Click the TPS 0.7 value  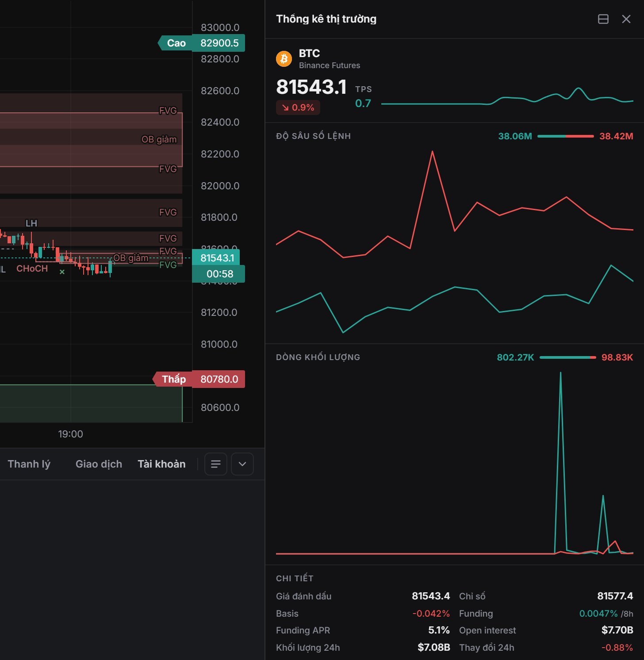[x=363, y=104]
